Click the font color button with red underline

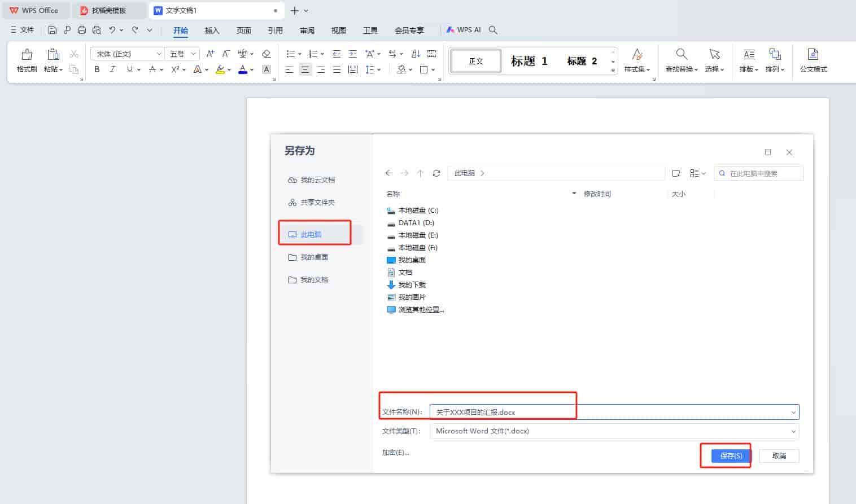[x=243, y=69]
